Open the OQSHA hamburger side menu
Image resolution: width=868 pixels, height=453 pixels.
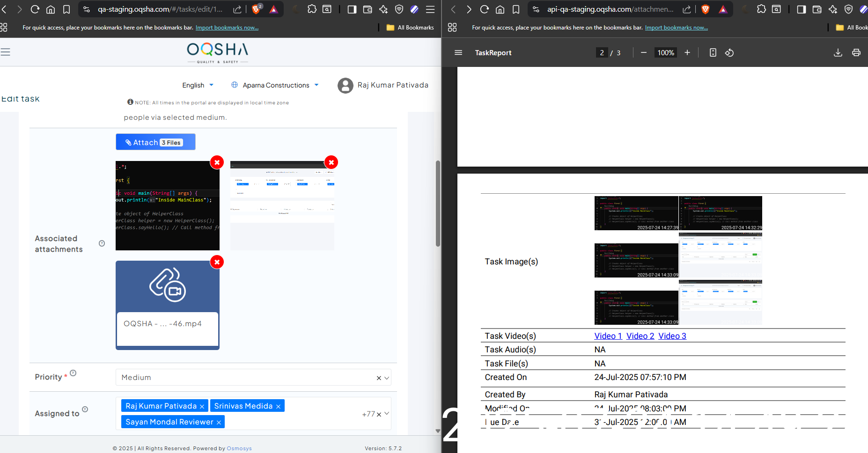point(5,52)
